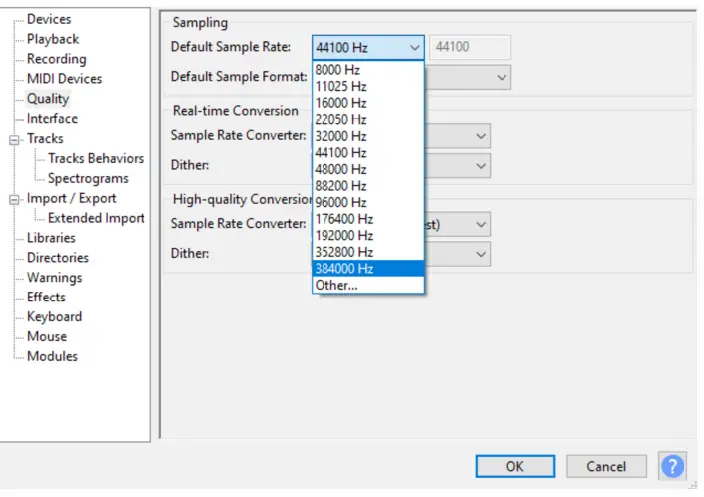Choose 384000 Hz sample rate option
The width and height of the screenshot is (704, 497).
[x=344, y=268]
